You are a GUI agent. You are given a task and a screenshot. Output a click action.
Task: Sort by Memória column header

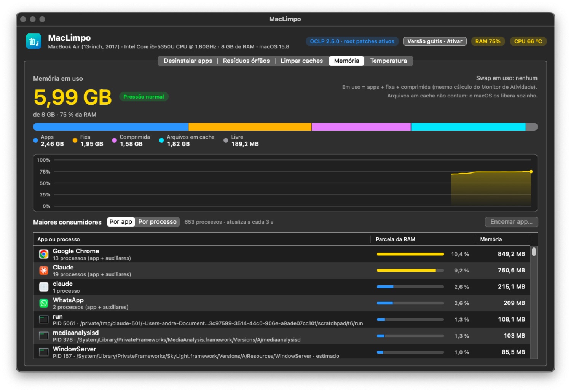[x=502, y=239]
